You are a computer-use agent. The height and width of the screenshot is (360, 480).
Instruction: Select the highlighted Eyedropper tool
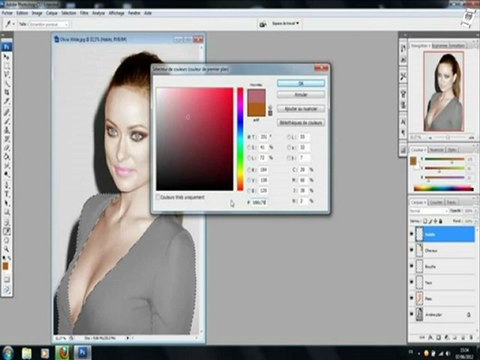coord(6,231)
